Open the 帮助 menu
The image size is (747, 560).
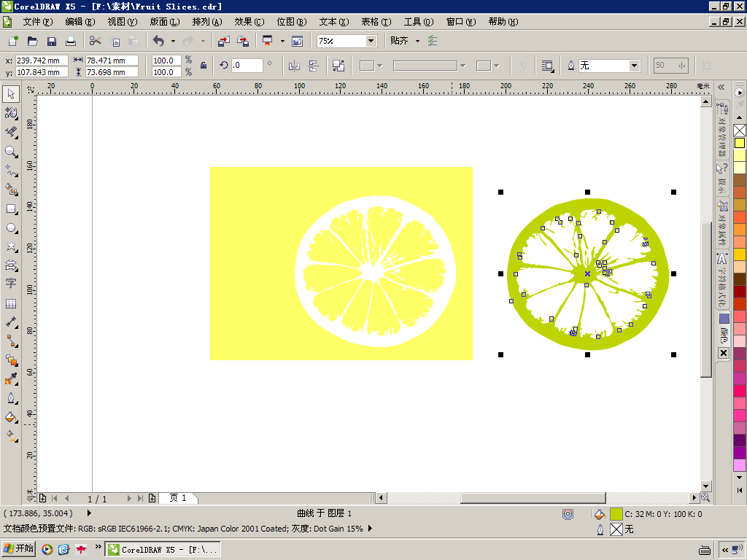click(503, 22)
